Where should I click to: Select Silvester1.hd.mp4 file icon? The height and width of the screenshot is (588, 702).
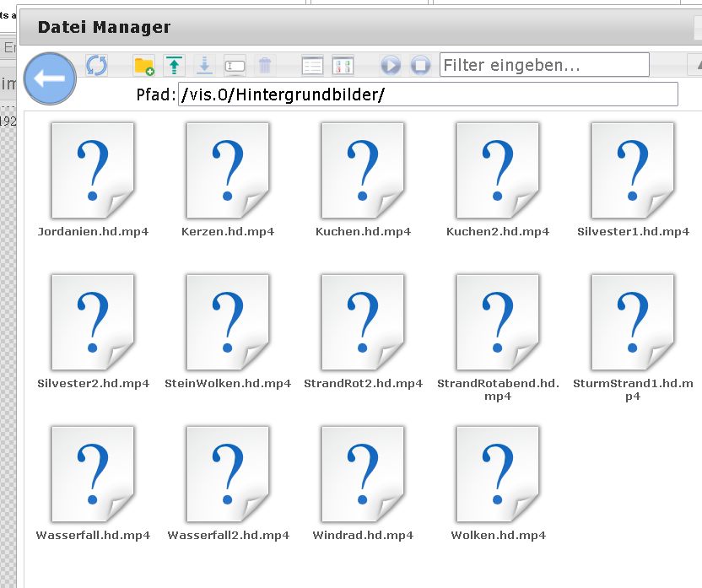633,170
